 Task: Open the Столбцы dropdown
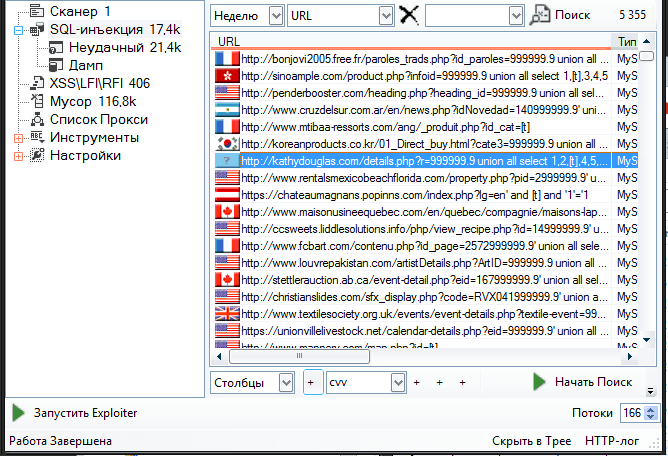[x=286, y=383]
